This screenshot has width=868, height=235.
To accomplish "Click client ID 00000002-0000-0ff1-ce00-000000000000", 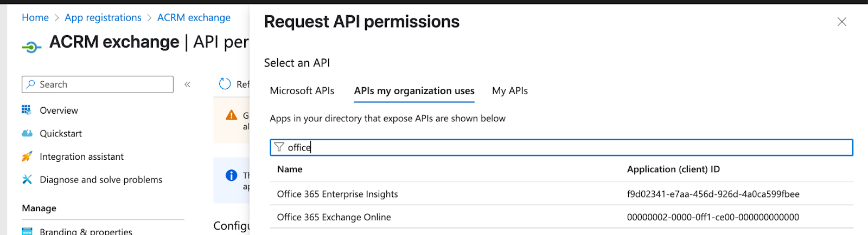I will click(713, 217).
